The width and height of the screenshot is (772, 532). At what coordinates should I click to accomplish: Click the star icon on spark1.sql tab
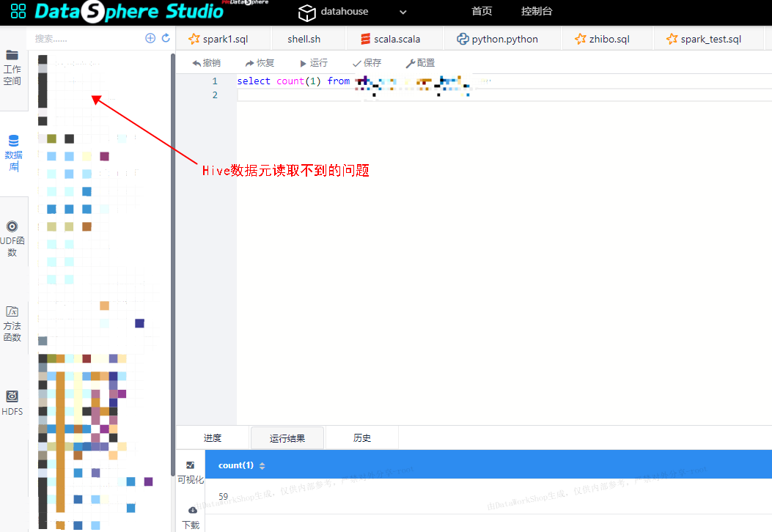click(194, 39)
